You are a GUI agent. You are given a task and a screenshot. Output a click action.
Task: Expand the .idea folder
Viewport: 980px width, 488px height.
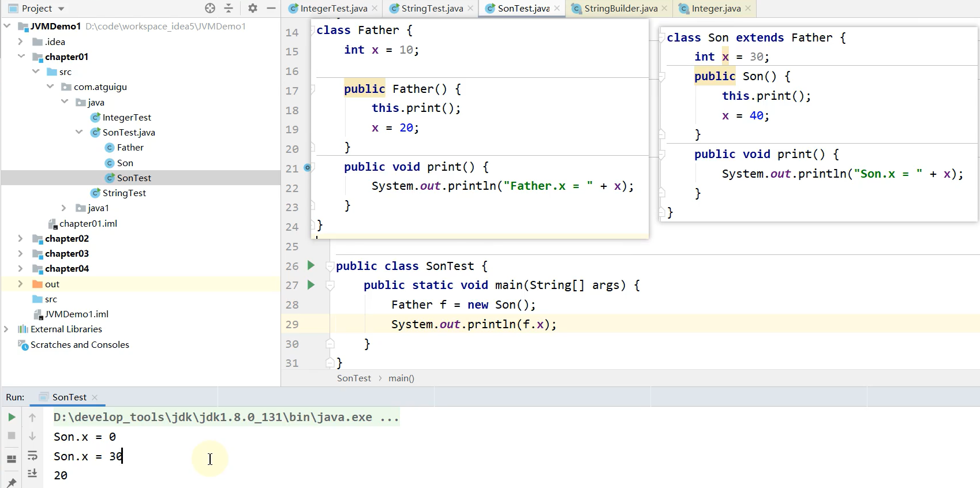(21, 42)
